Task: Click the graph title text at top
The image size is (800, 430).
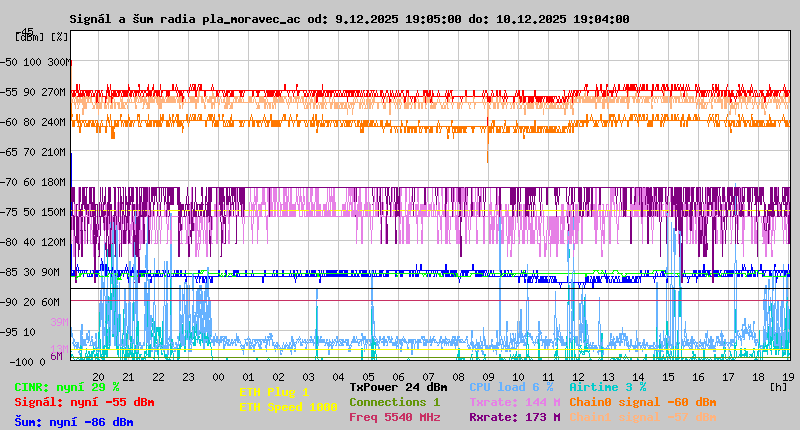Action: tap(349, 19)
